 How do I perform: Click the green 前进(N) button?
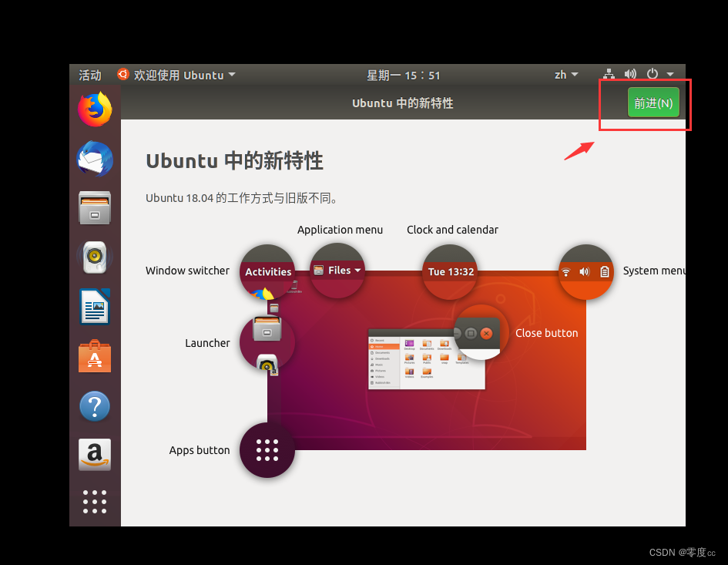pyautogui.click(x=653, y=102)
